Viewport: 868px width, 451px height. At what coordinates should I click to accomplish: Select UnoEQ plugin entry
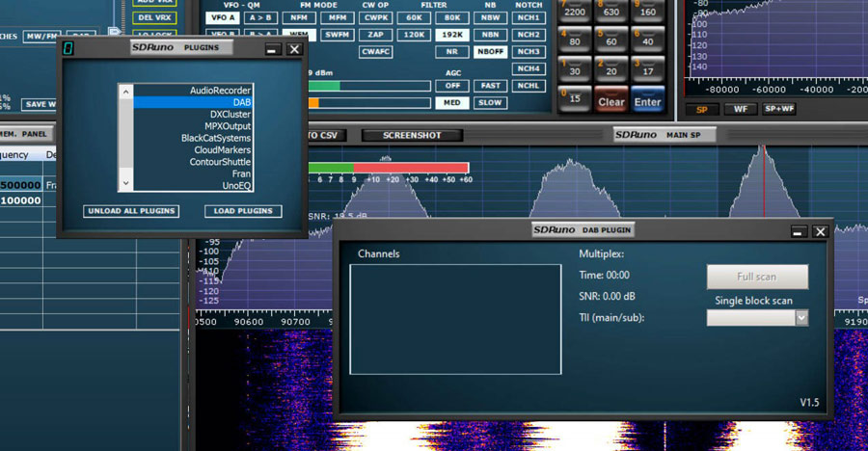pyautogui.click(x=192, y=185)
